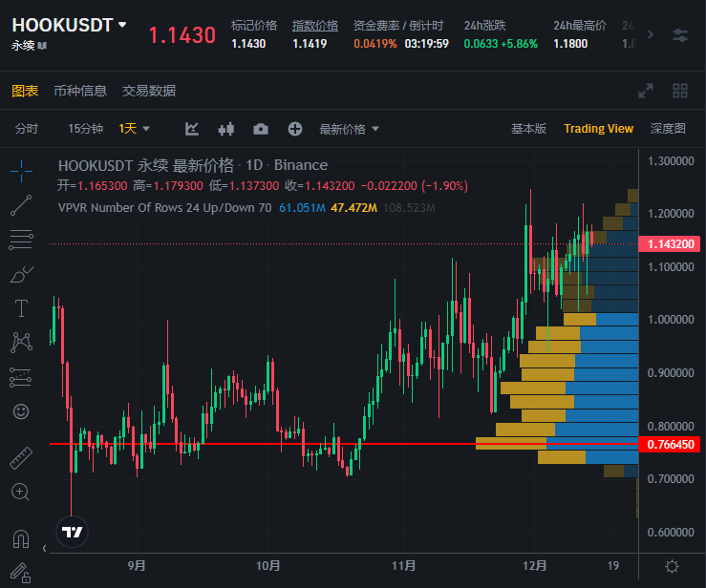The height and width of the screenshot is (588, 706).
Task: Open the technical indicators chart icon
Action: 192,129
